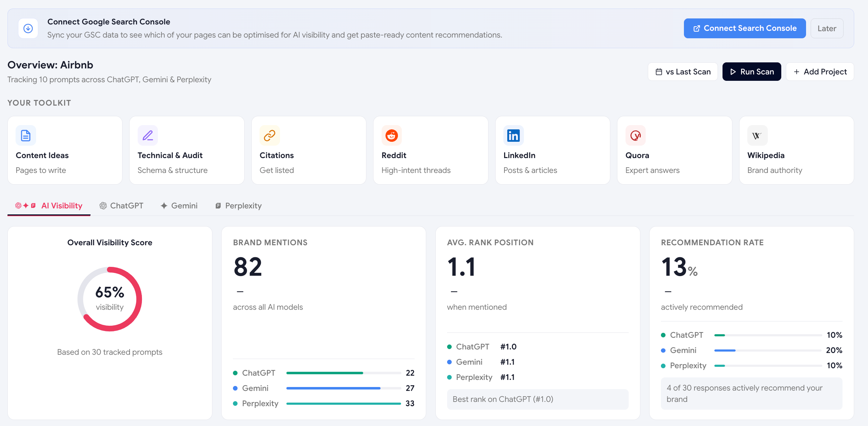Viewport: 868px width, 426px height.
Task: Dismiss the banner with the Later button
Action: pyautogui.click(x=827, y=28)
